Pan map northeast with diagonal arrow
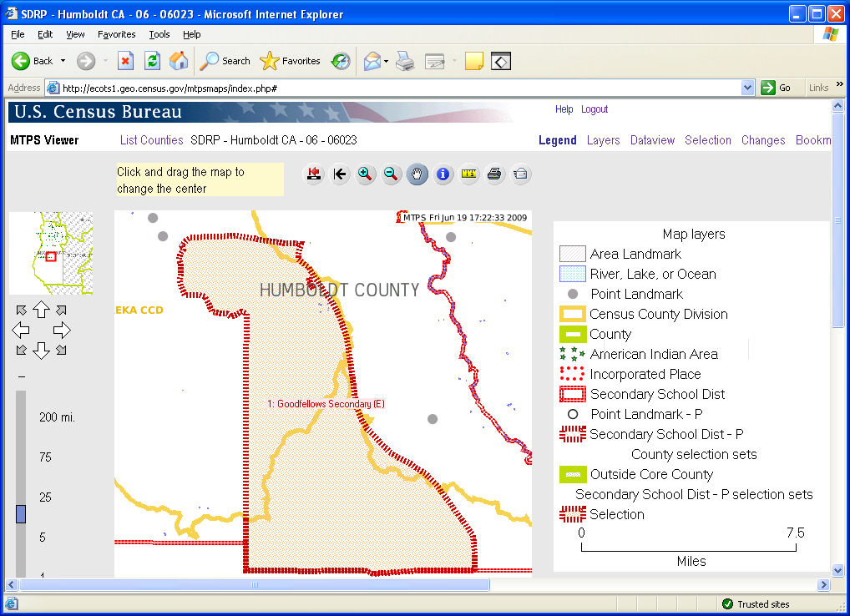Screen dimensions: 850x616 [61, 311]
